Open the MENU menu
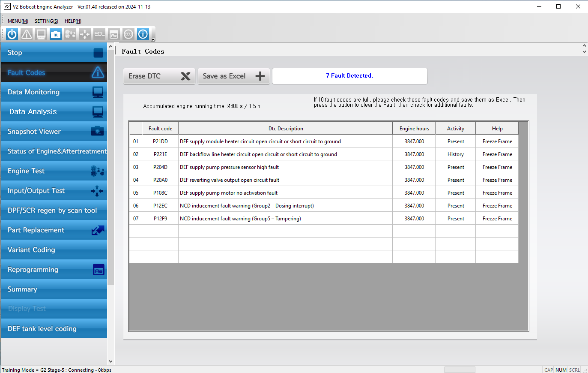This screenshot has width=588, height=373. 18,21
